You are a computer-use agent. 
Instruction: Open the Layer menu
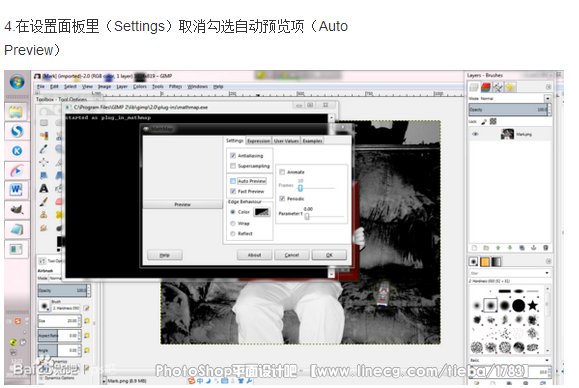click(122, 86)
